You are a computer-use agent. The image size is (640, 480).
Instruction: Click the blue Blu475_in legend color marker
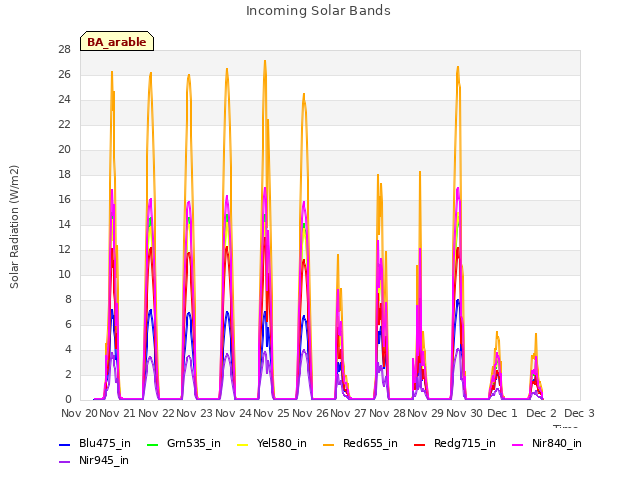[x=65, y=444]
